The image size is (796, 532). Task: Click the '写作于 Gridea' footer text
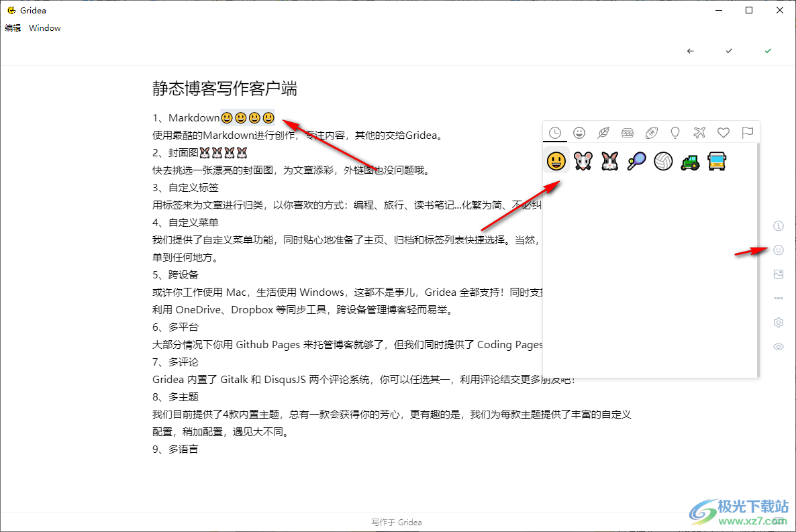397,522
